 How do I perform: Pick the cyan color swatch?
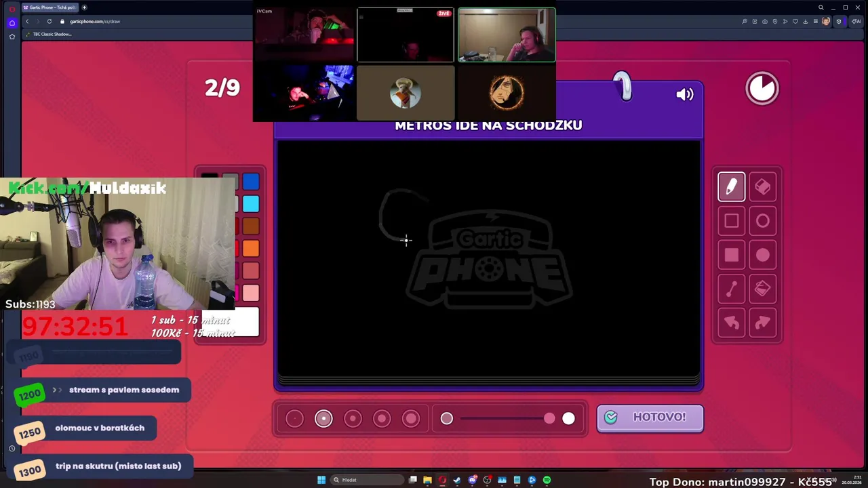coord(250,204)
